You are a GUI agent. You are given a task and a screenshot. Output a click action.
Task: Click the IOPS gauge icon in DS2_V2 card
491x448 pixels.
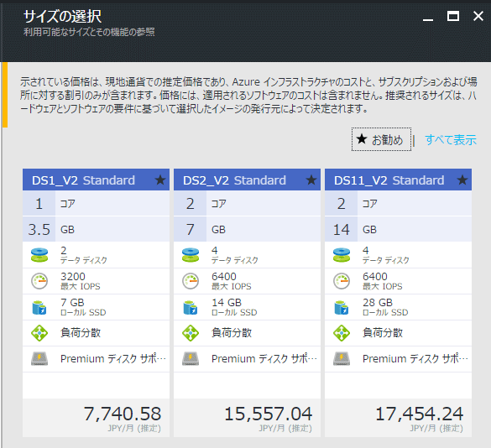click(x=191, y=281)
